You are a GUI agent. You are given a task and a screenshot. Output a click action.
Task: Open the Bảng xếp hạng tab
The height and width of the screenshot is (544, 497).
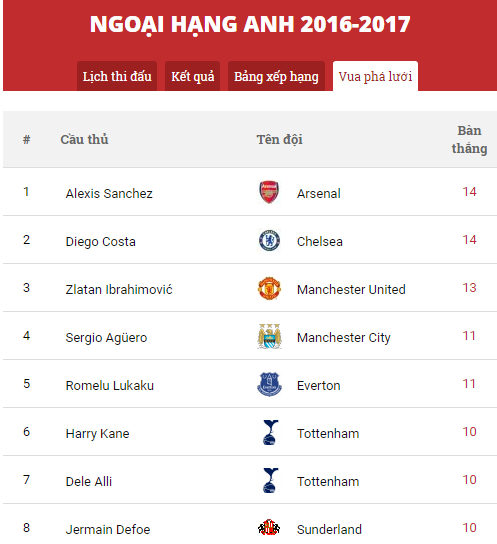276,76
